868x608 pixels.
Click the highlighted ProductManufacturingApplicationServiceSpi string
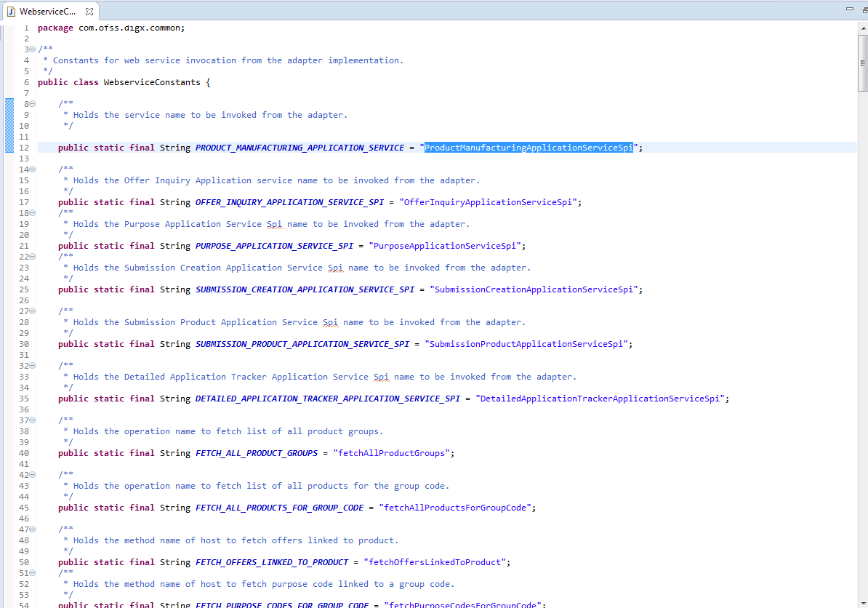pyautogui.click(x=529, y=147)
